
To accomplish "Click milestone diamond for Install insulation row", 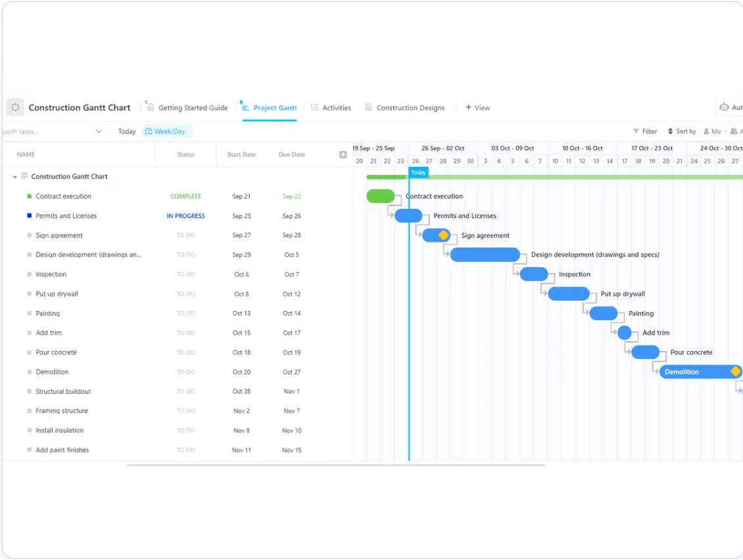I will [x=30, y=430].
